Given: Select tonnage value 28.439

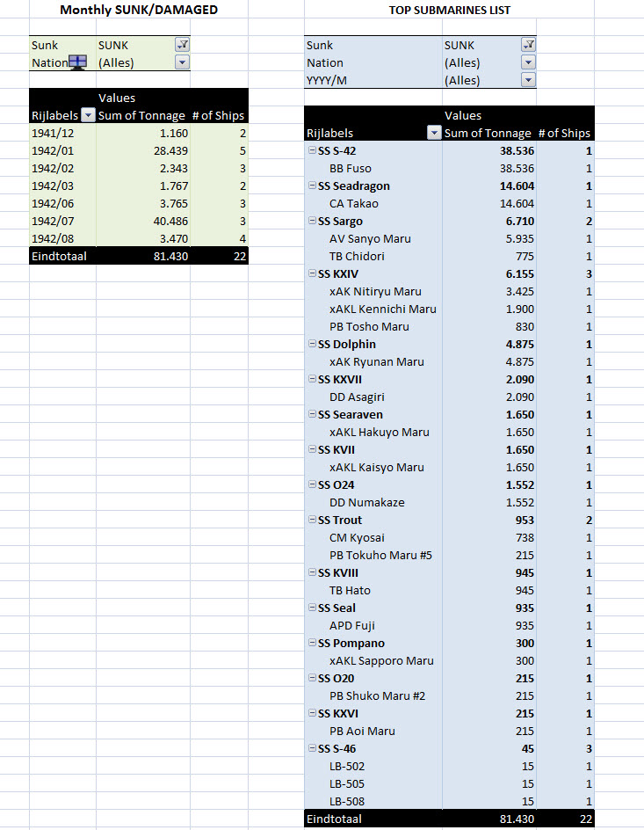Looking at the screenshot, I should 143,150.
